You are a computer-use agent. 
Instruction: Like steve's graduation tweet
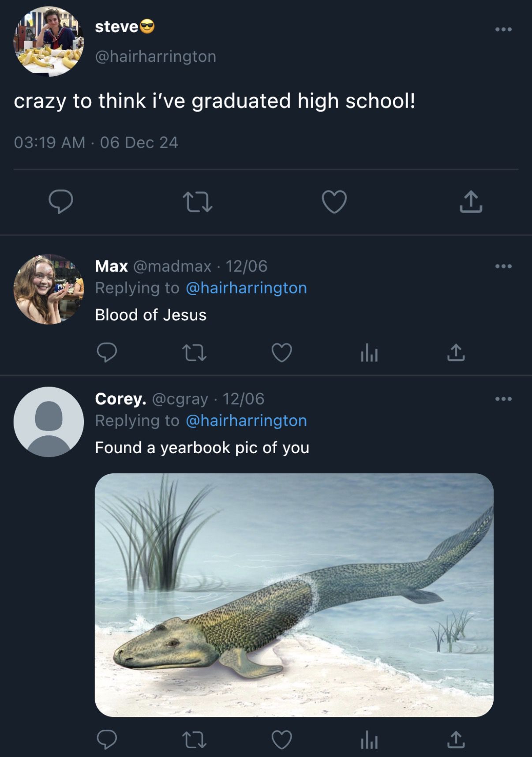point(334,202)
